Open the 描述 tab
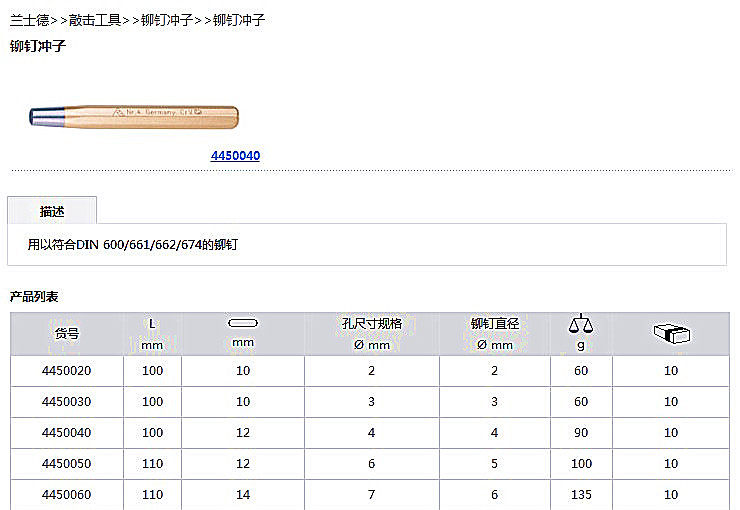 coord(52,211)
